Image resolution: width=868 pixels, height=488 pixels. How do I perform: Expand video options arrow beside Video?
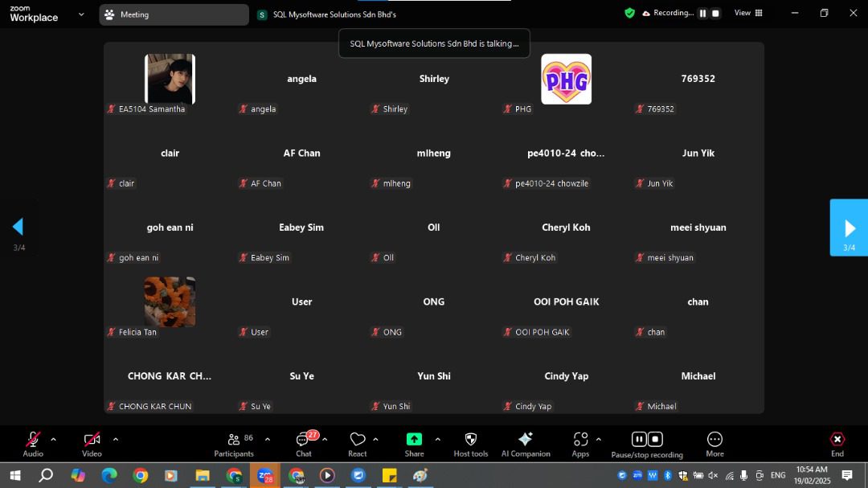(x=116, y=439)
